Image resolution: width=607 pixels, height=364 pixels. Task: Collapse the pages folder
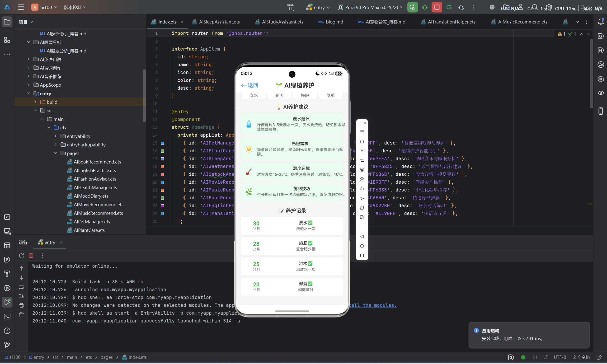click(x=56, y=153)
